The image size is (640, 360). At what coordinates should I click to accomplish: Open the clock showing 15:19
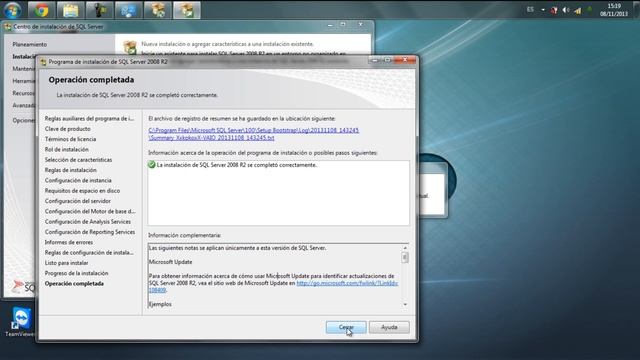coord(614,10)
